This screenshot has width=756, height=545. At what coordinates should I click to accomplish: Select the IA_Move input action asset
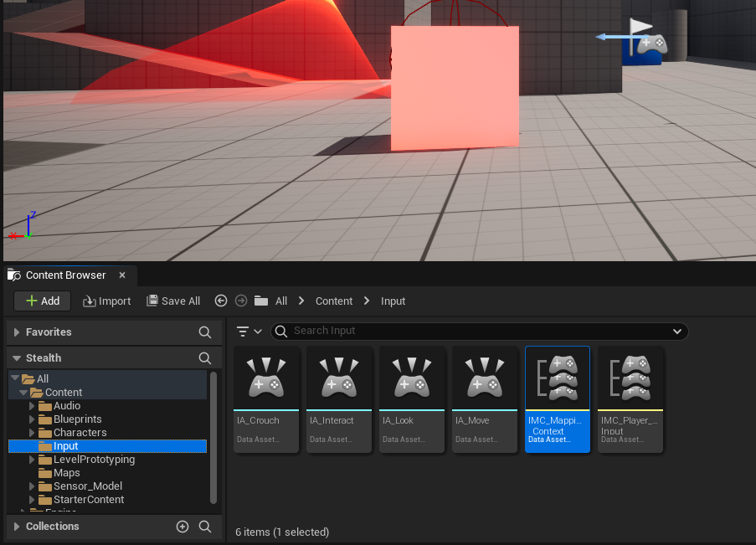[484, 399]
